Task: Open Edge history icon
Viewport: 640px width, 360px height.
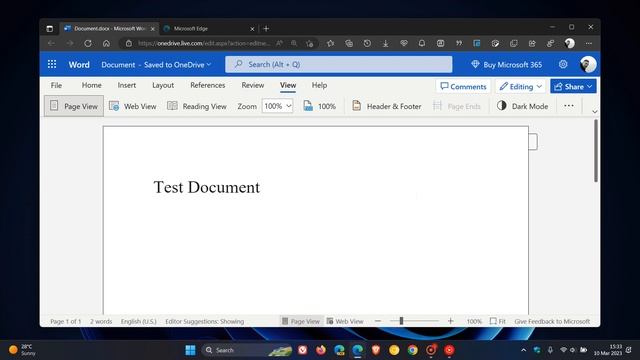Action: 367,43
